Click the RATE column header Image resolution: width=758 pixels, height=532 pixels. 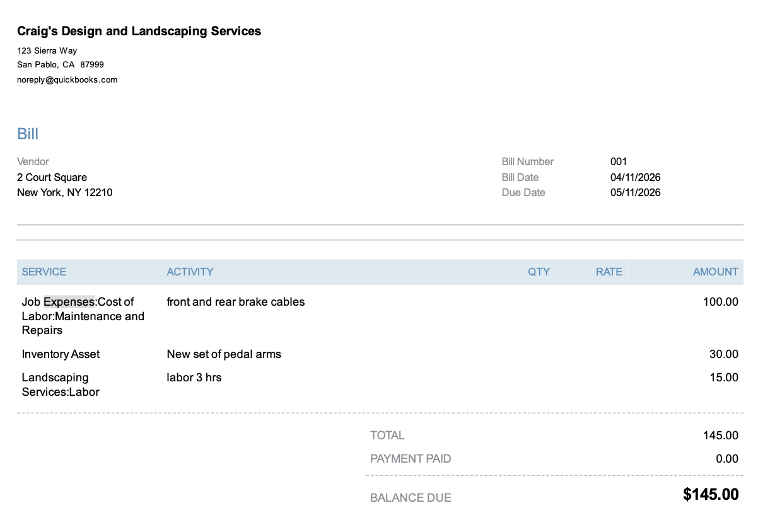tap(609, 272)
